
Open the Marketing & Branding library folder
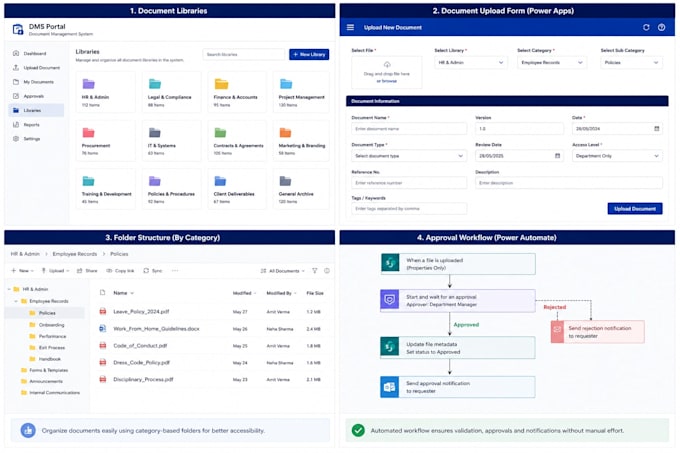(302, 141)
